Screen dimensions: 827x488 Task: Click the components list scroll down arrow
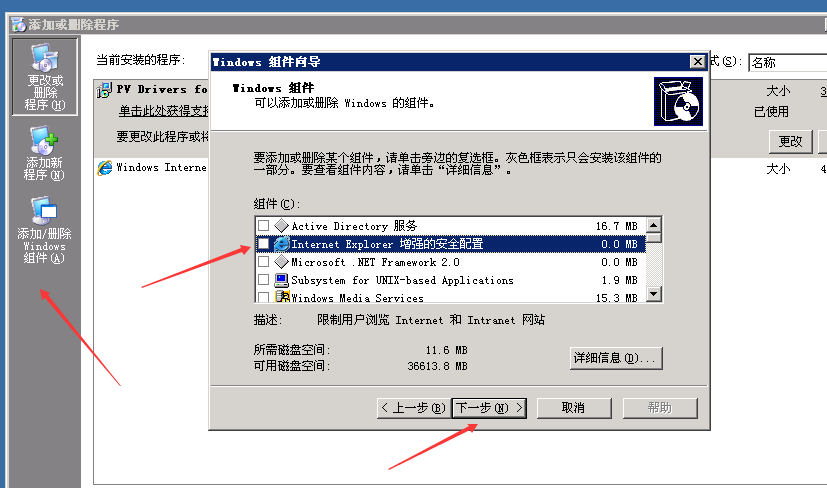[653, 293]
